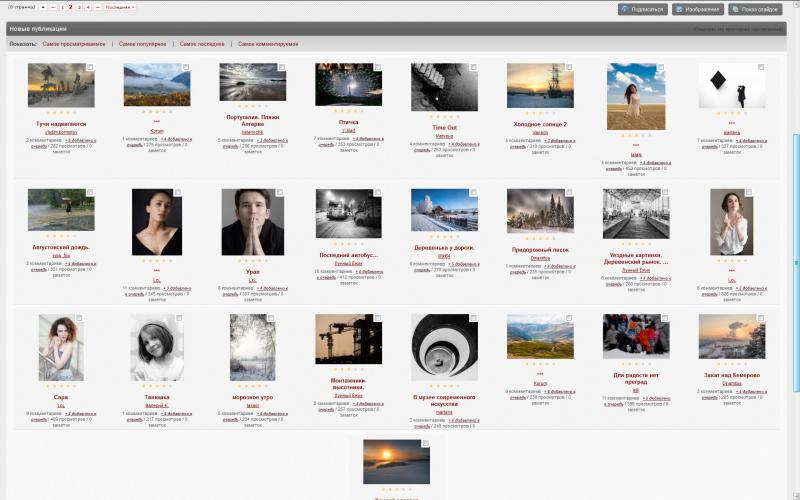Rate Птичка using its star rating
The width and height of the screenshot is (800, 500).
click(348, 111)
